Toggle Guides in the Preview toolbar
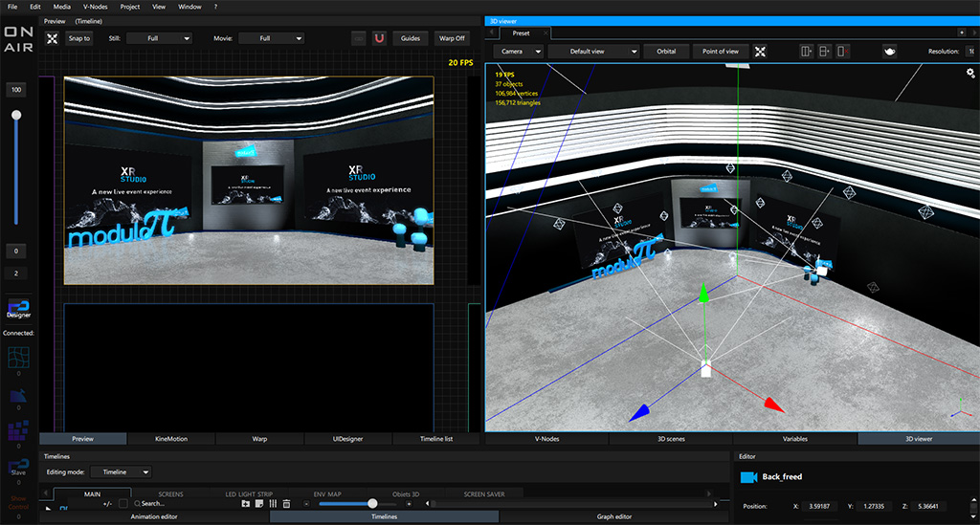The width and height of the screenshot is (980, 525). 411,38
